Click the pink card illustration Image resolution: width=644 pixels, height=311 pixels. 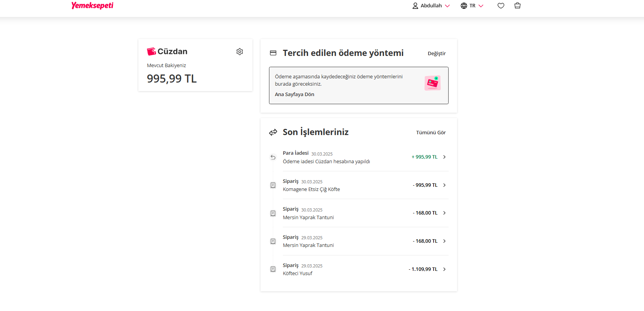coord(432,83)
